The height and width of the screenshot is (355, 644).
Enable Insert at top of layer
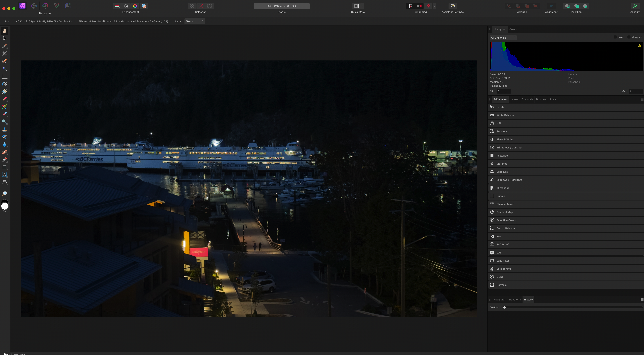point(576,6)
